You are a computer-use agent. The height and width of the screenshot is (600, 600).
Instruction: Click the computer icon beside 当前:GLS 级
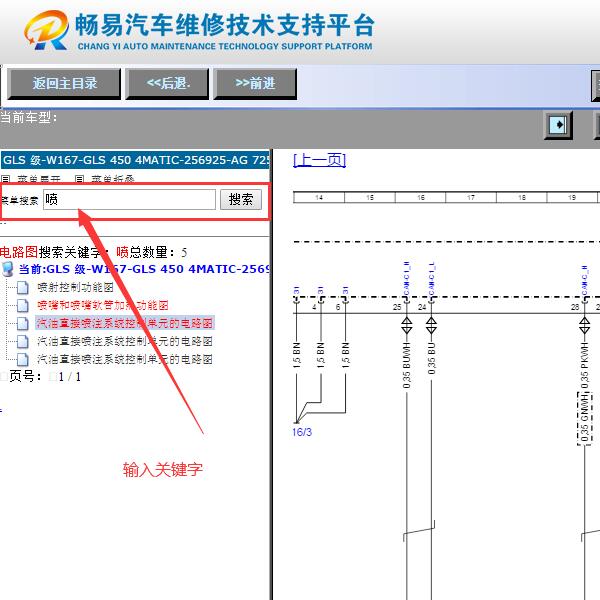click(x=8, y=269)
